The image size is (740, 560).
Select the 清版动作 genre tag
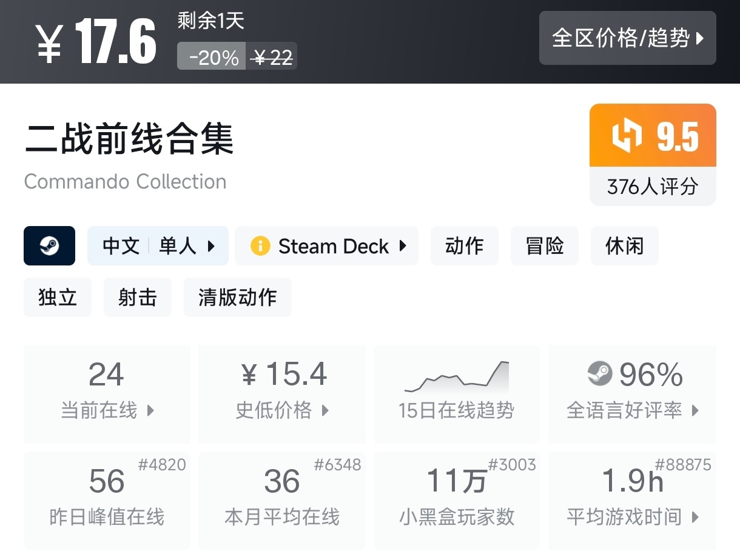(237, 298)
